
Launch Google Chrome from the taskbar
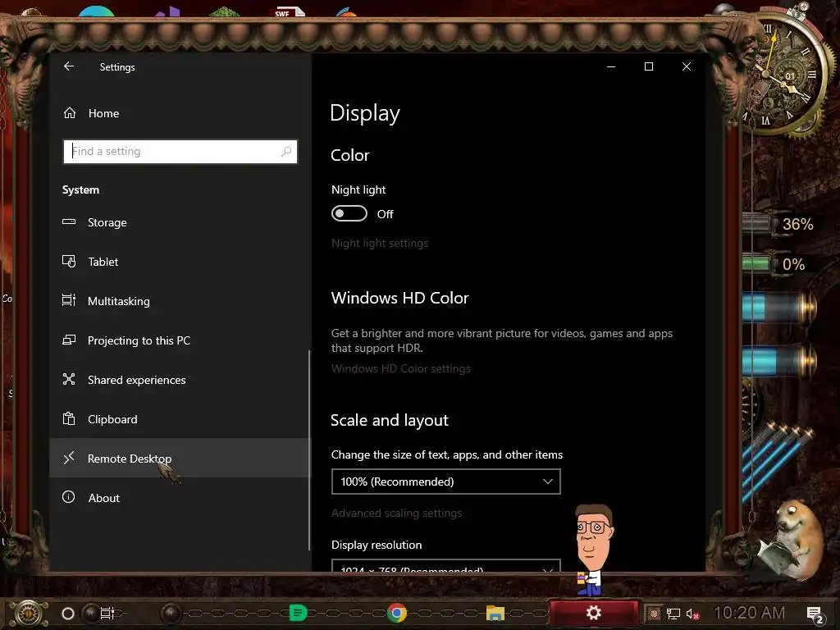397,613
